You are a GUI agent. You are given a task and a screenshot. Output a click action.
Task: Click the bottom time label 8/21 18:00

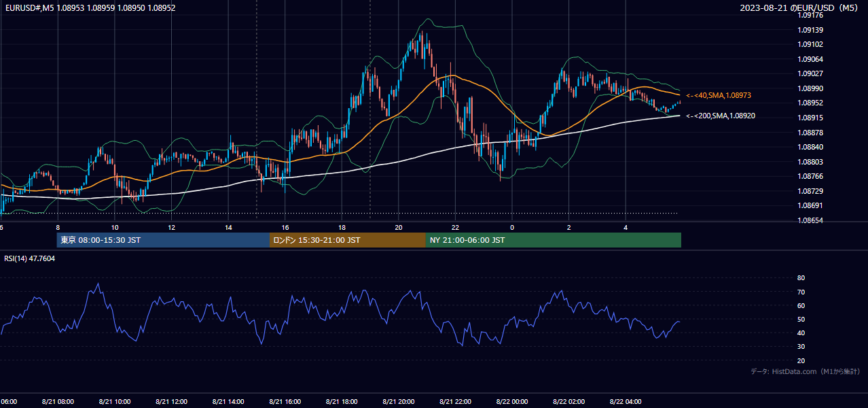point(342,401)
